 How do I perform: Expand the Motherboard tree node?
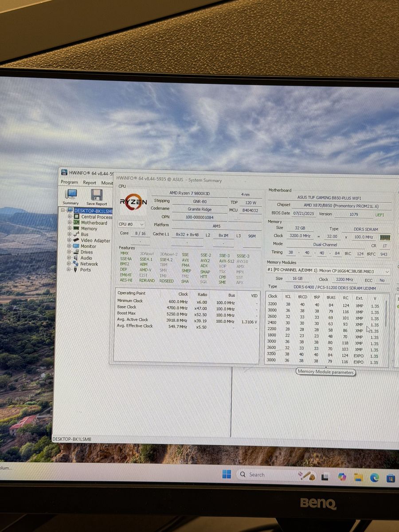(x=70, y=223)
